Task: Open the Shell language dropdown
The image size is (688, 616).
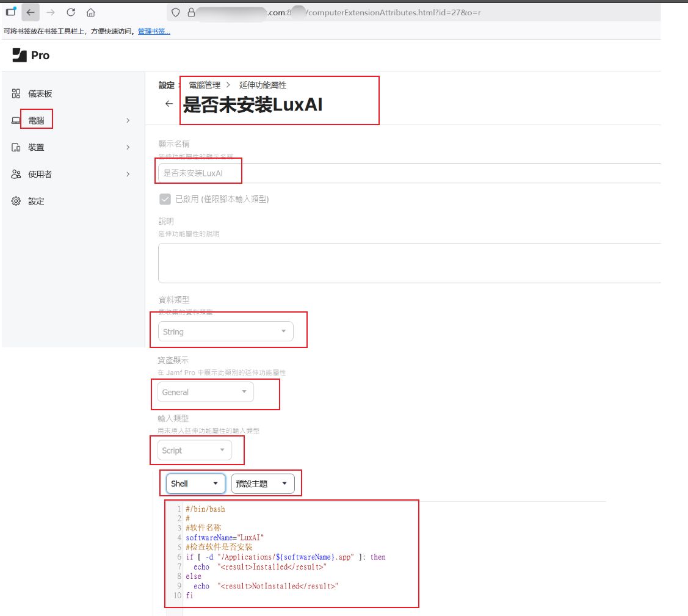Action: (195, 484)
